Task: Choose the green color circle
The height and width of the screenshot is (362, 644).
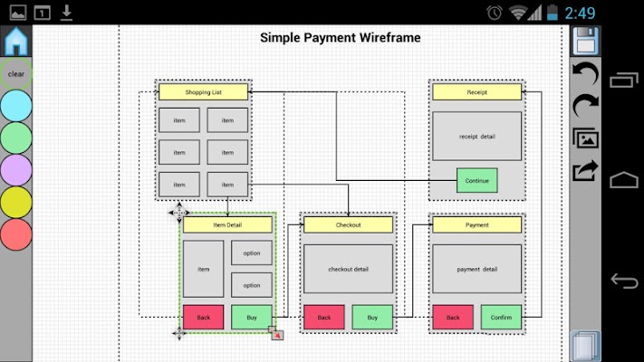Action: coord(16,138)
